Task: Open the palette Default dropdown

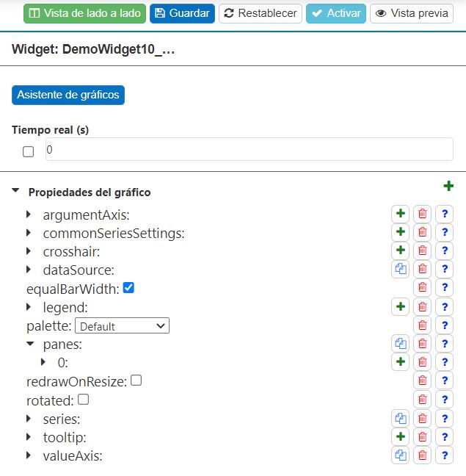Action: [x=122, y=325]
